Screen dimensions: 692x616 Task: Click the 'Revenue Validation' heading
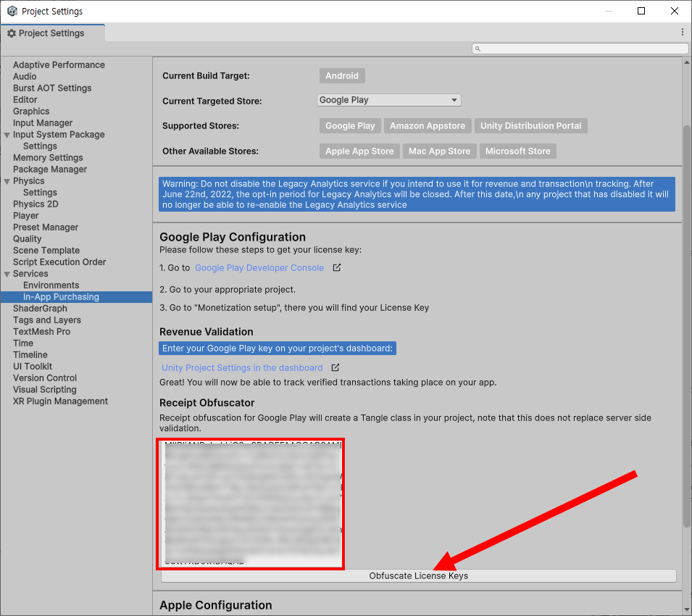tap(207, 332)
